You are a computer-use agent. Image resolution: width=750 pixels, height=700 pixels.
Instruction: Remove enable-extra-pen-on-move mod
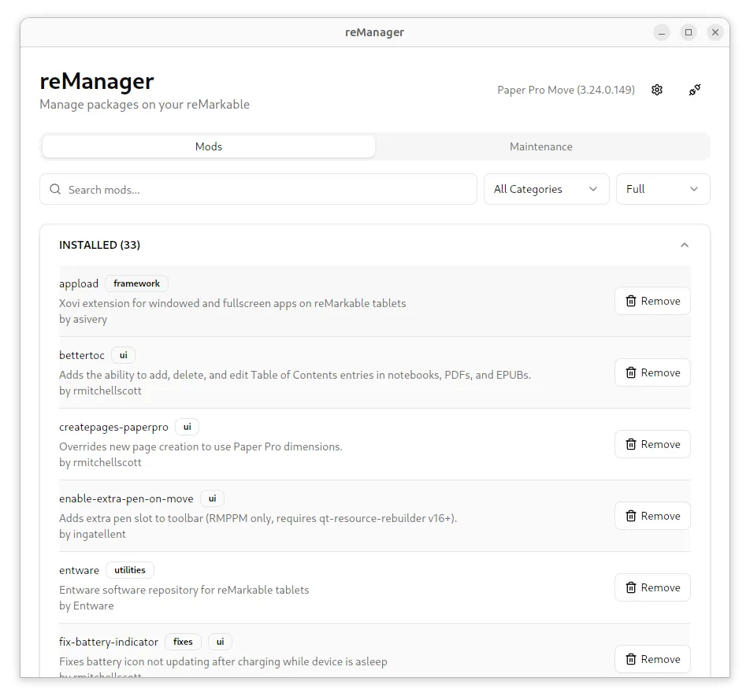click(x=652, y=516)
